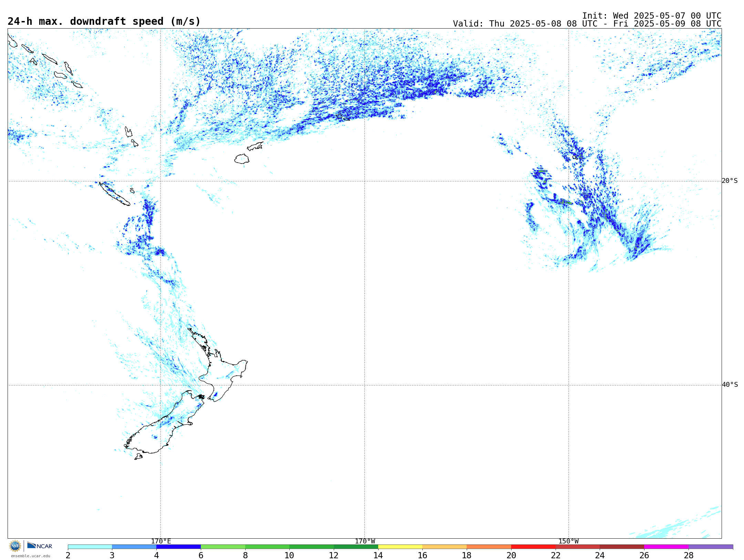Open the ensemble.ucar.edu link text

tap(31, 556)
